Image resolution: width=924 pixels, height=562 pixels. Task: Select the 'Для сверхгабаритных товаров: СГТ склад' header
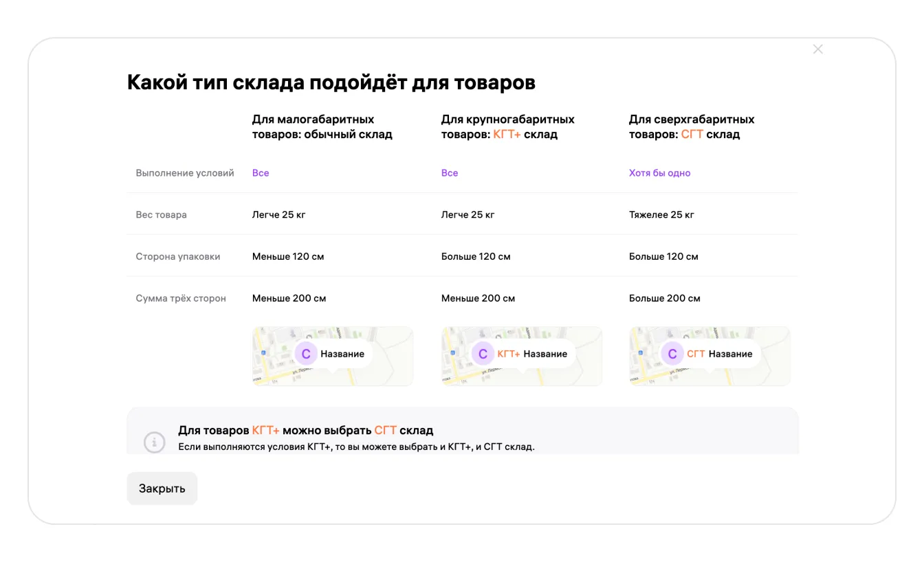691,127
